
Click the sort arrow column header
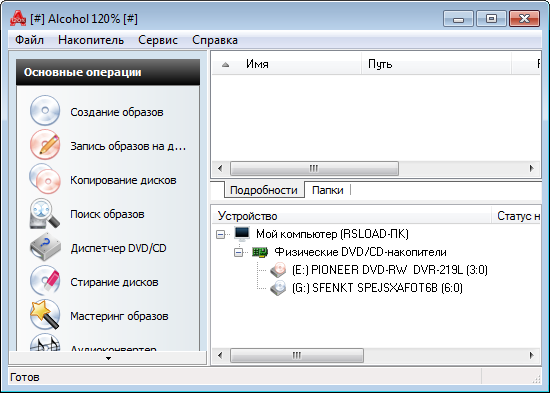[x=226, y=64]
